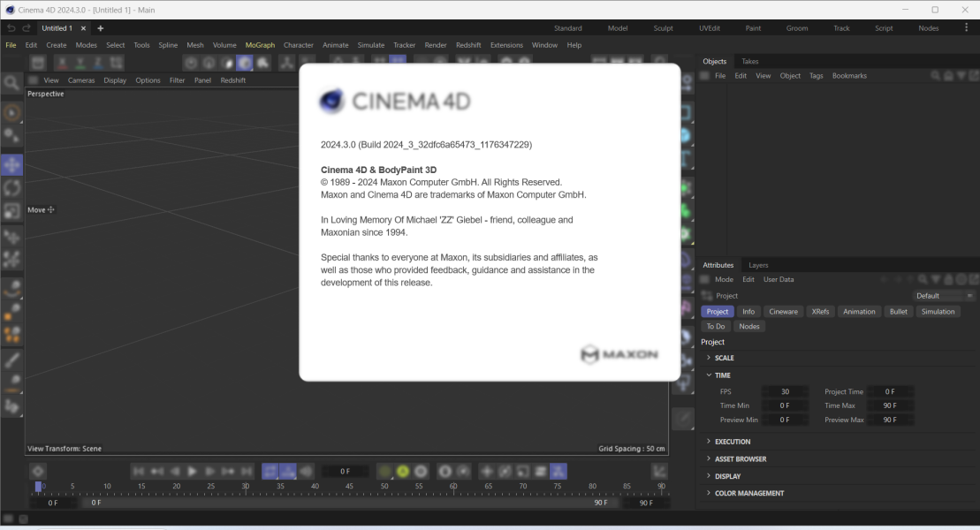This screenshot has height=530, width=980.
Task: Go to end of animation
Action: [x=247, y=471]
